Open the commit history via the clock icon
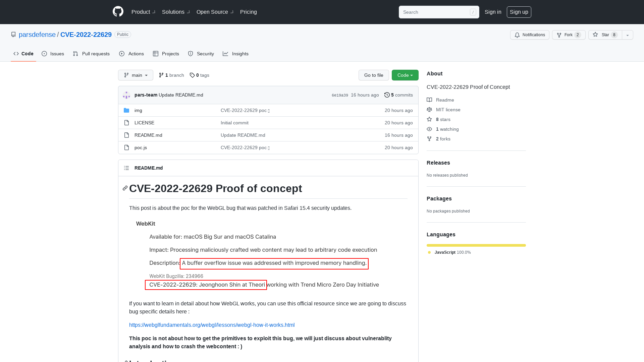644x362 pixels. pos(387,95)
